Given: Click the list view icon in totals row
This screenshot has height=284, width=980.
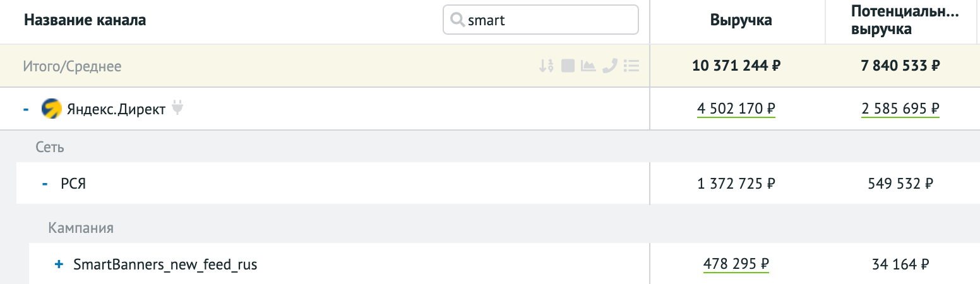Looking at the screenshot, I should click(631, 66).
